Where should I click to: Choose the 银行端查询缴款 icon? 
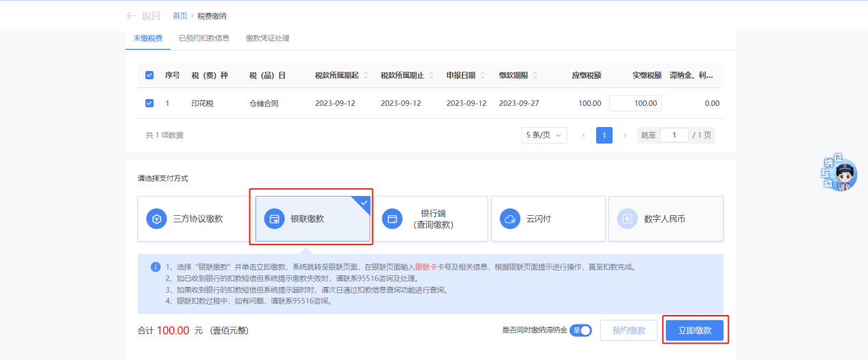392,219
